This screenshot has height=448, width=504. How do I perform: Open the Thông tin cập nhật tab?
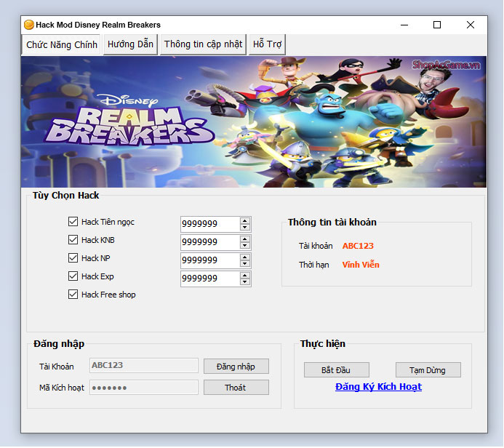tap(203, 44)
